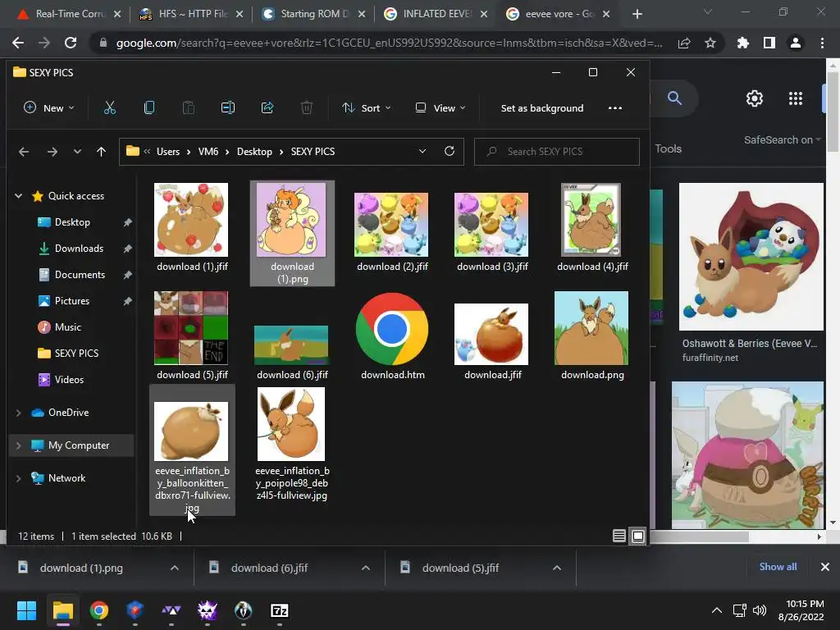Viewport: 840px width, 630px height.
Task: Reload the Chrome page
Action: coord(71,43)
